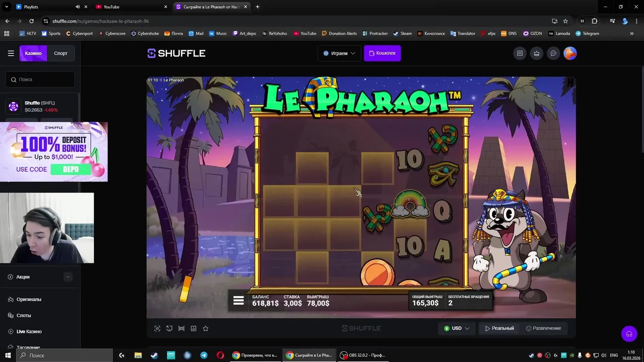Open Оригиналы in the sidebar
The image size is (644, 362).
click(x=29, y=299)
